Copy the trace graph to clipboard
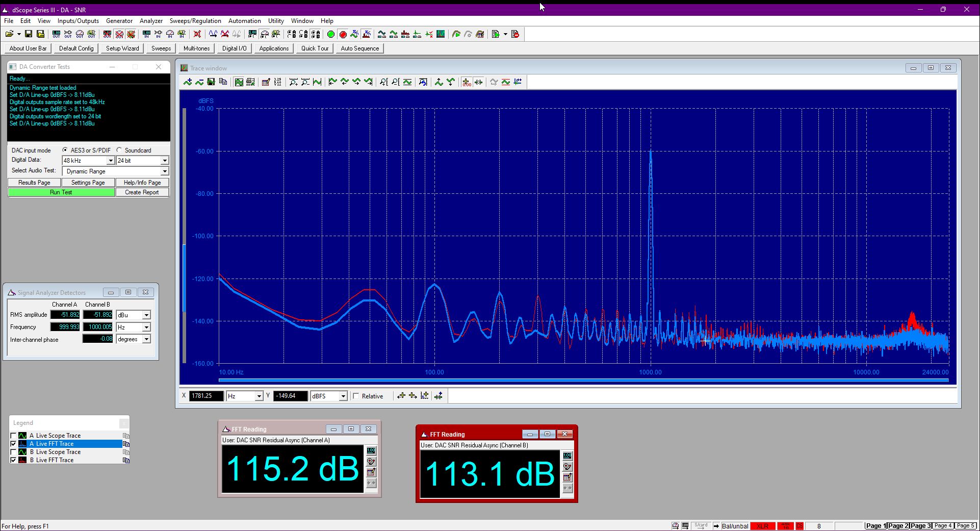 click(x=223, y=82)
